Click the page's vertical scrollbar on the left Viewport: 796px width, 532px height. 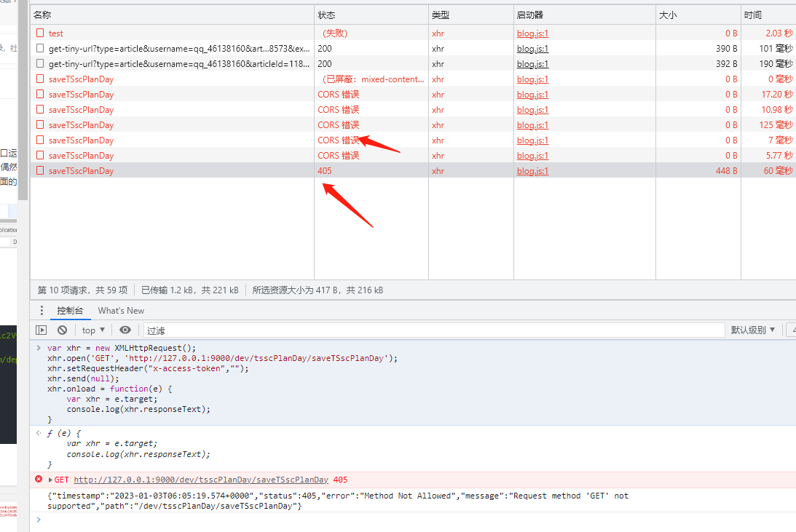click(23, 101)
